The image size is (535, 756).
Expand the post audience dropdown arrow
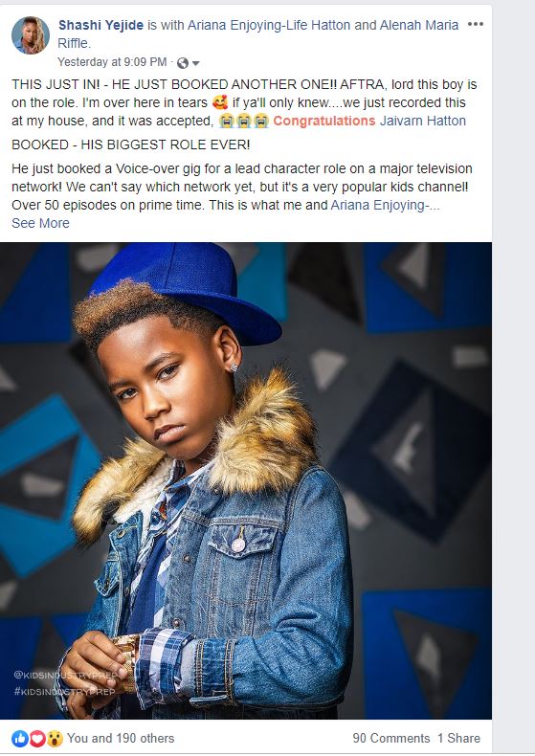[195, 63]
